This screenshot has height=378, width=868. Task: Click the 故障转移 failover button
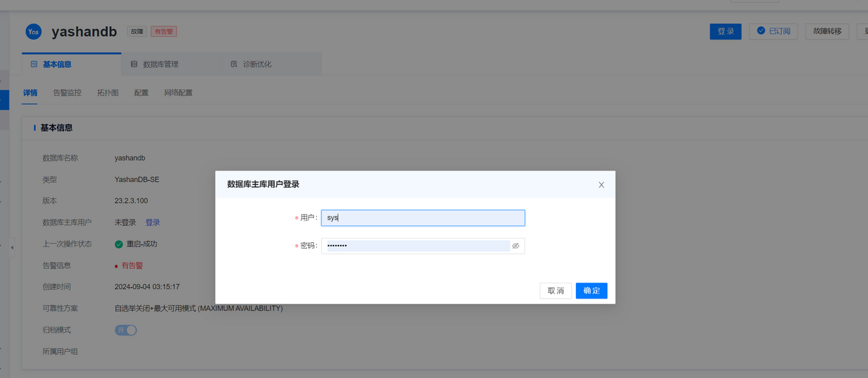pos(827,31)
